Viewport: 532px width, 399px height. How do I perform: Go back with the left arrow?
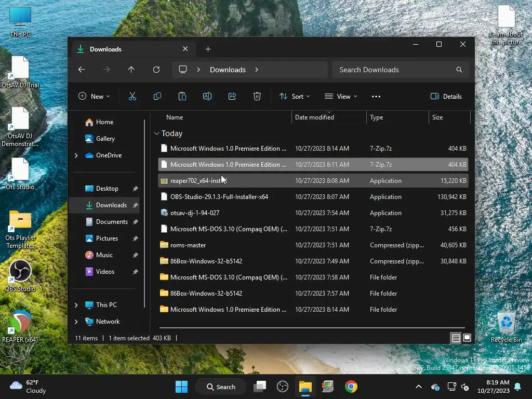click(82, 70)
